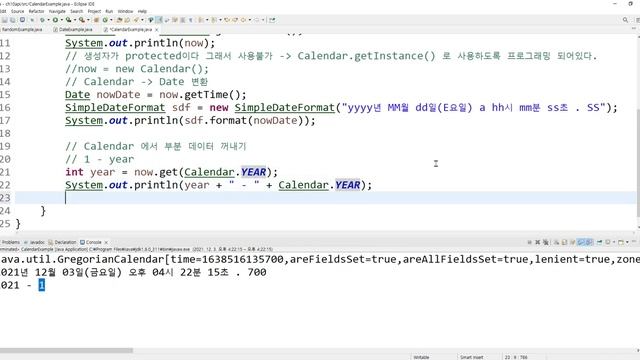Open the Display Selected Console dropdown
The height and width of the screenshot is (360, 640).
click(614, 242)
